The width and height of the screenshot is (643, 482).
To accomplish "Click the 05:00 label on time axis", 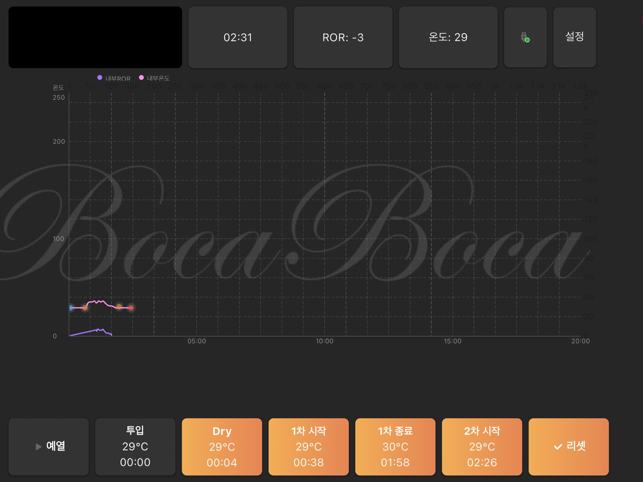I will coord(197,342).
